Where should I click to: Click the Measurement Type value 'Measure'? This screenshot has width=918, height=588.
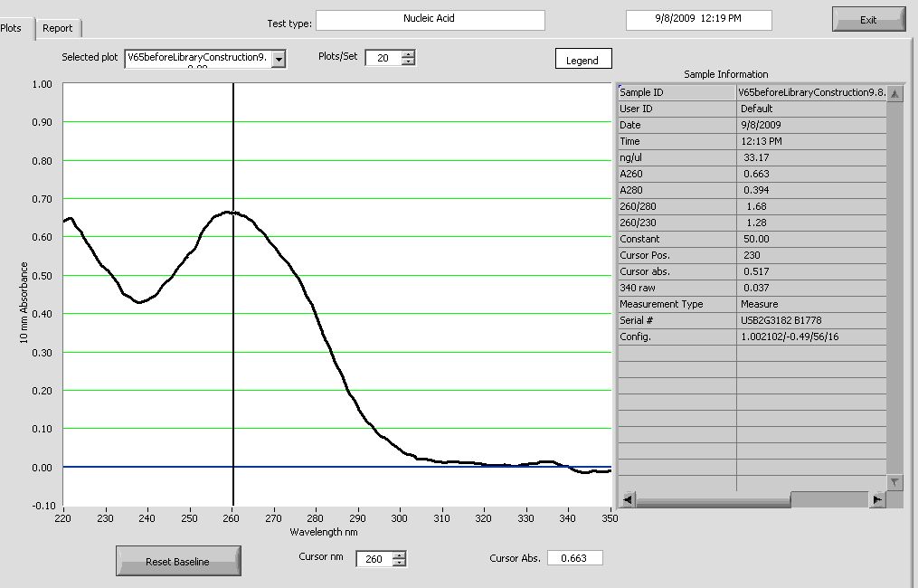coord(760,305)
